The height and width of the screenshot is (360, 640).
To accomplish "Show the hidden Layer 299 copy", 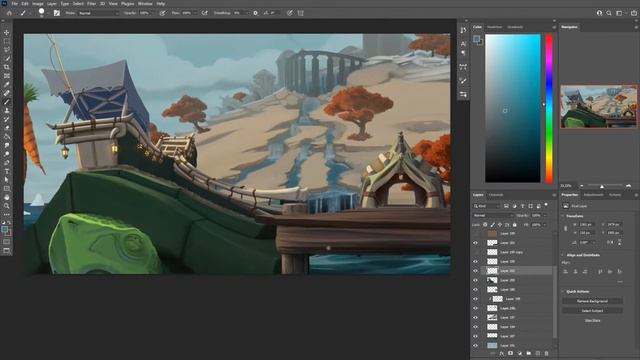I will click(x=475, y=252).
